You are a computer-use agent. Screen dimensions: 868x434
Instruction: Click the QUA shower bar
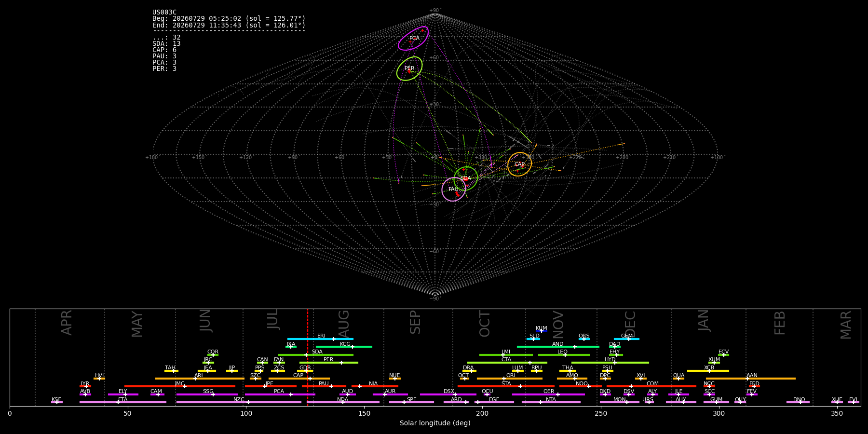[678, 379]
